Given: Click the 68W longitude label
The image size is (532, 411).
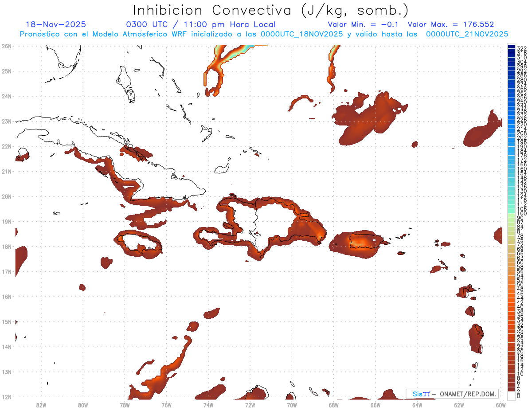Looking at the screenshot, I should pyautogui.click(x=333, y=405).
